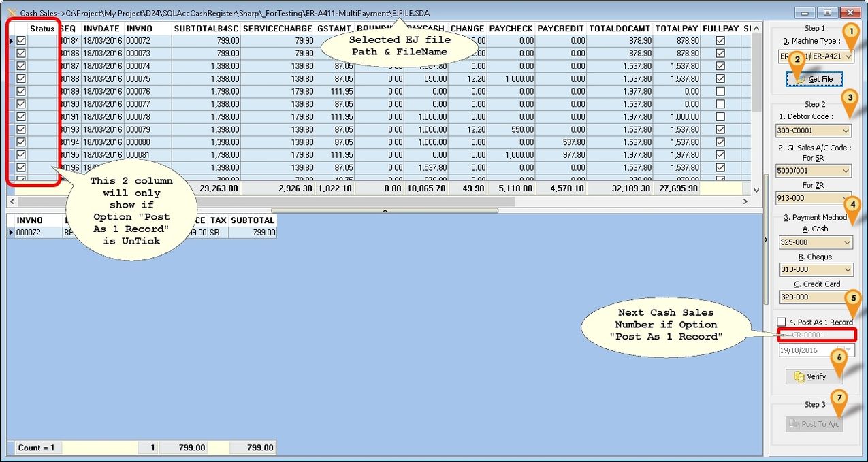Click the side panel splitter arrow
Screen dimensions: 868x462
tap(767, 240)
